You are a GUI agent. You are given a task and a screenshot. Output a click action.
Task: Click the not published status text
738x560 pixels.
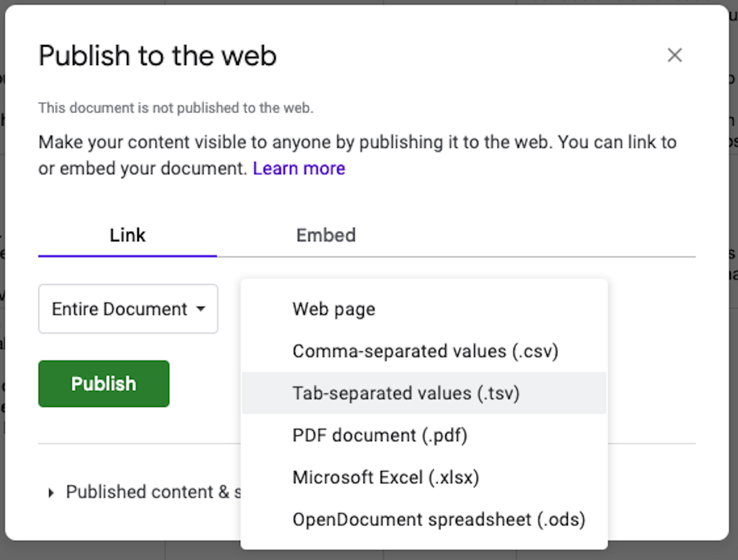(175, 108)
